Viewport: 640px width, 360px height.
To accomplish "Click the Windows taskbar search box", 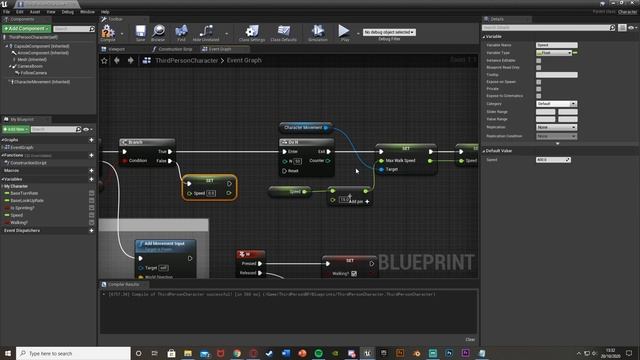I will [73, 353].
